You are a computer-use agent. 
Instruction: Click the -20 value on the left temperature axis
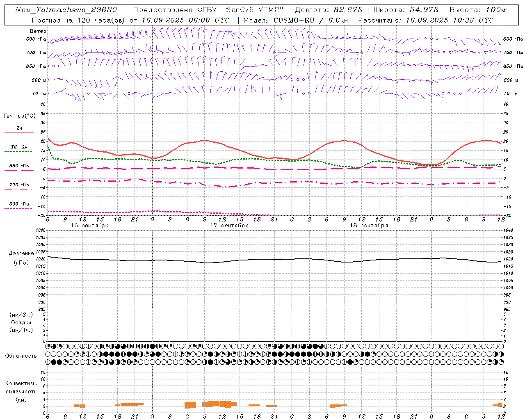pos(42,215)
